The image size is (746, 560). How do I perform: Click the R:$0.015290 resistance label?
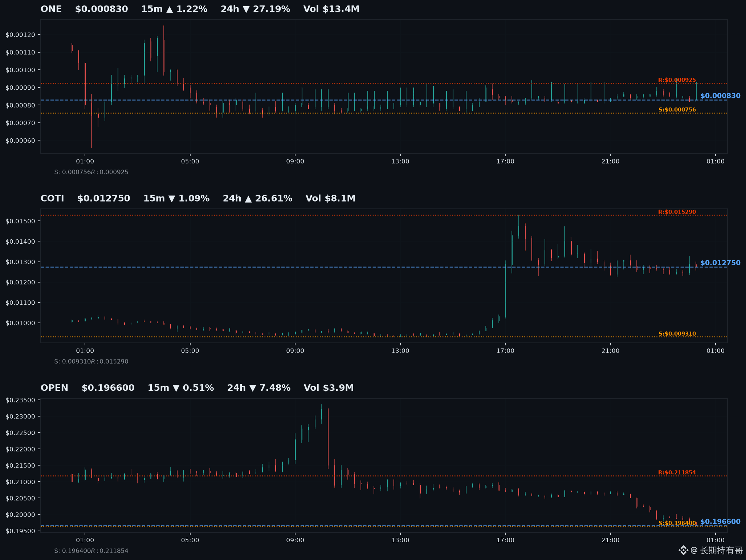tap(677, 212)
